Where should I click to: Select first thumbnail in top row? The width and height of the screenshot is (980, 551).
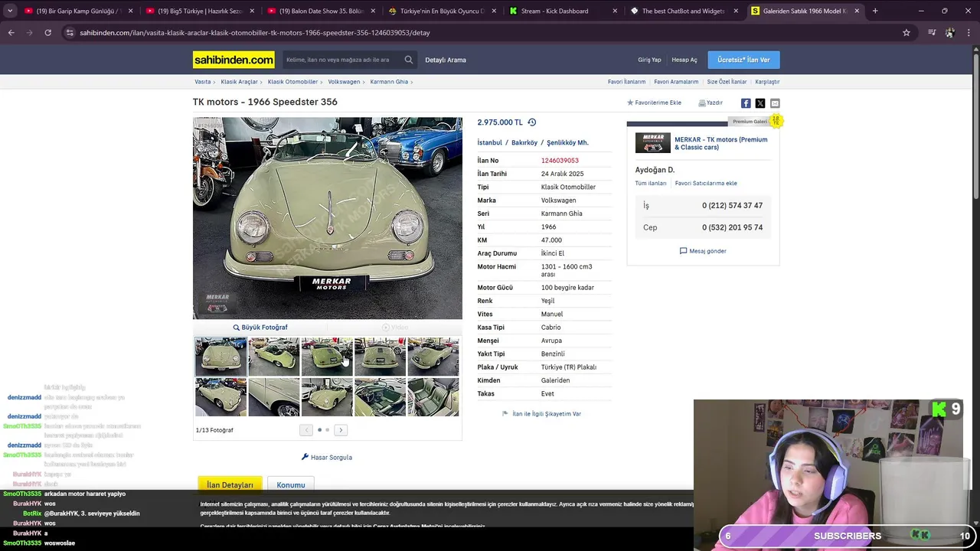220,356
